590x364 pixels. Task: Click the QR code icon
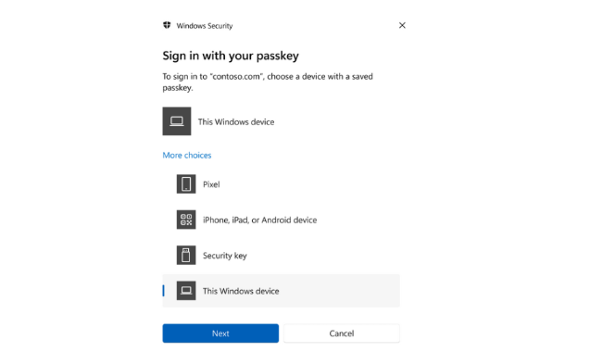[186, 220]
